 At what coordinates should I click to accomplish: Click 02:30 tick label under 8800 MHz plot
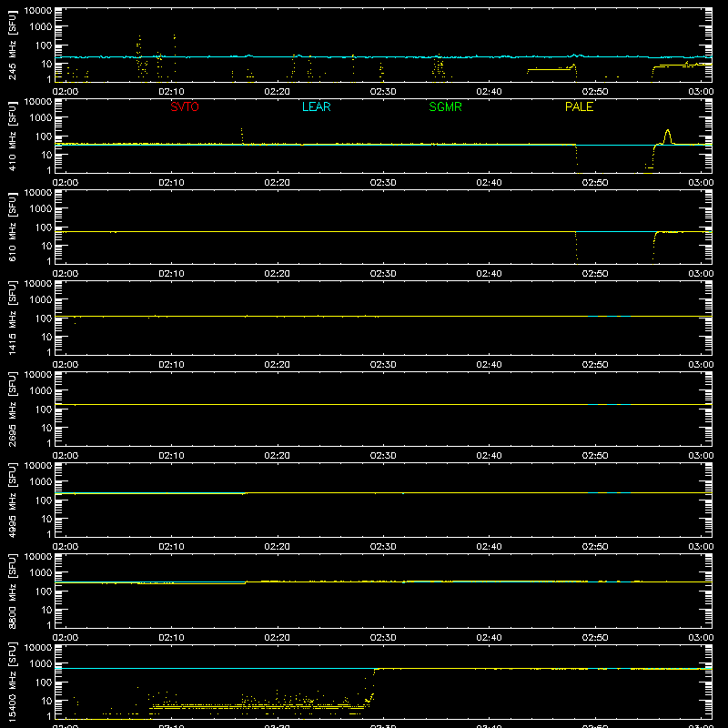point(383,638)
